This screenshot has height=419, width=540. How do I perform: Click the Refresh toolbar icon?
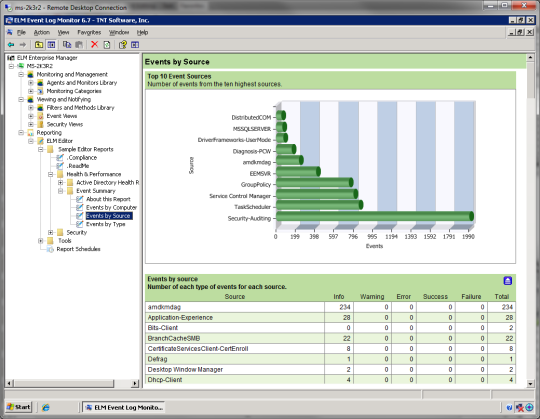107,45
